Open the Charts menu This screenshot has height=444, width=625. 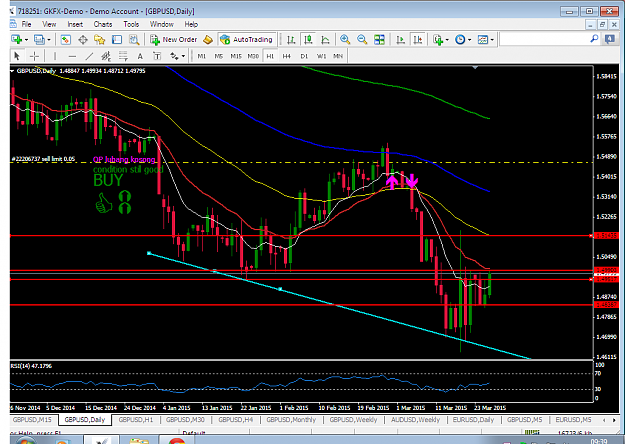103,24
